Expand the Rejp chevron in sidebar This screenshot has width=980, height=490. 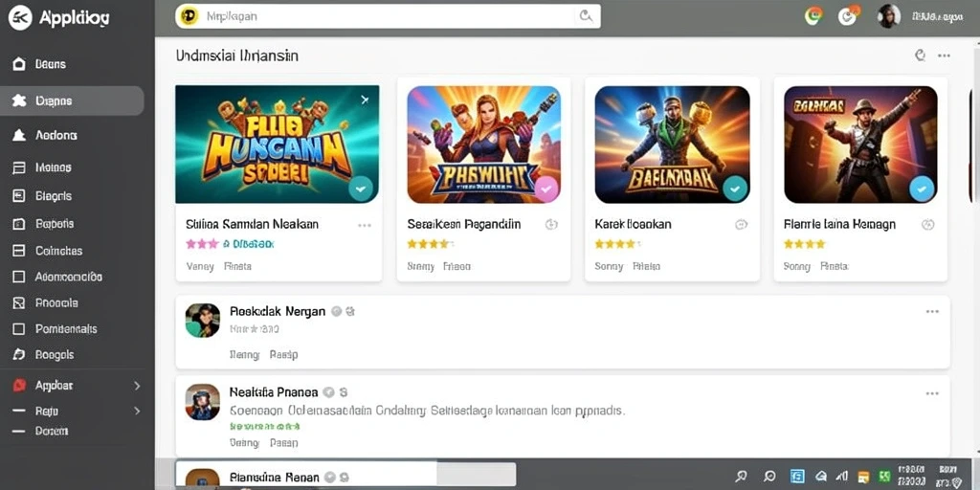(x=137, y=412)
